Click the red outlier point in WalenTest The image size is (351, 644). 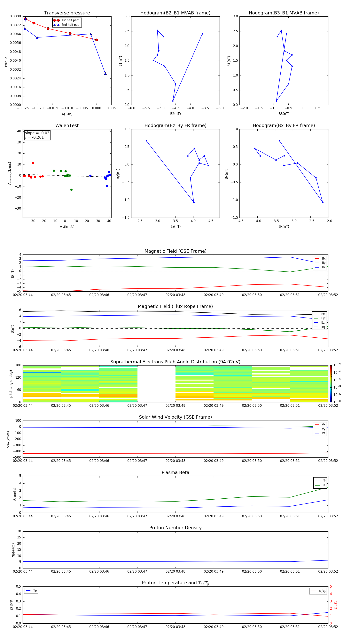33,163
